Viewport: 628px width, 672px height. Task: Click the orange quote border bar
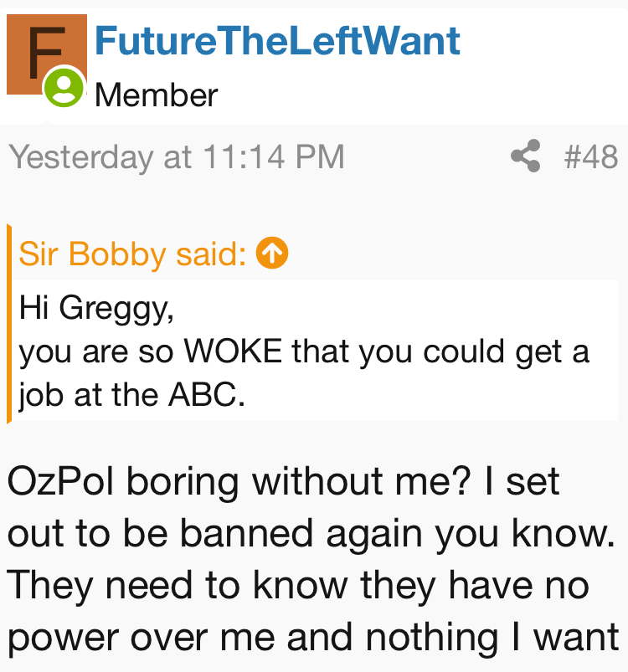point(9,324)
